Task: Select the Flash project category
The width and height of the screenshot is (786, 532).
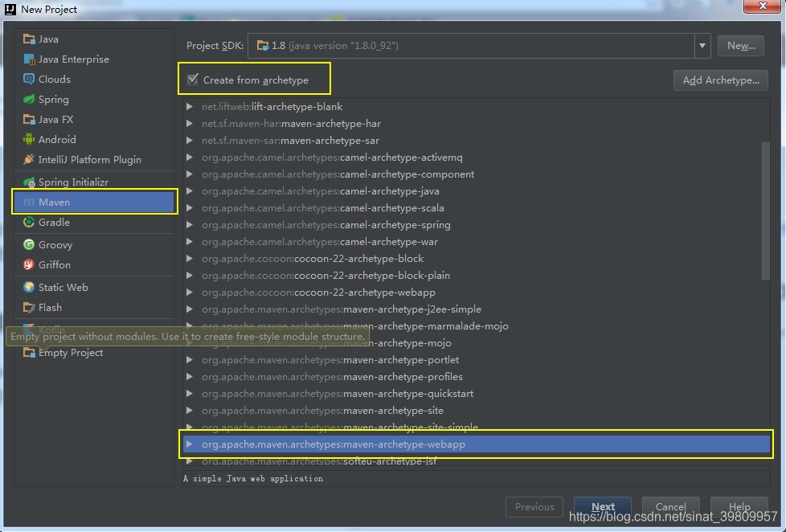Action: (94, 307)
